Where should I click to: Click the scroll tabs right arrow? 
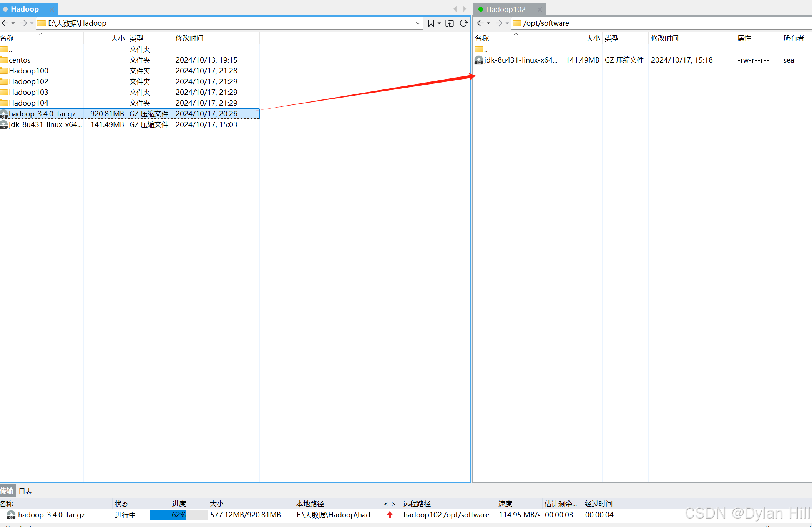pyautogui.click(x=465, y=9)
